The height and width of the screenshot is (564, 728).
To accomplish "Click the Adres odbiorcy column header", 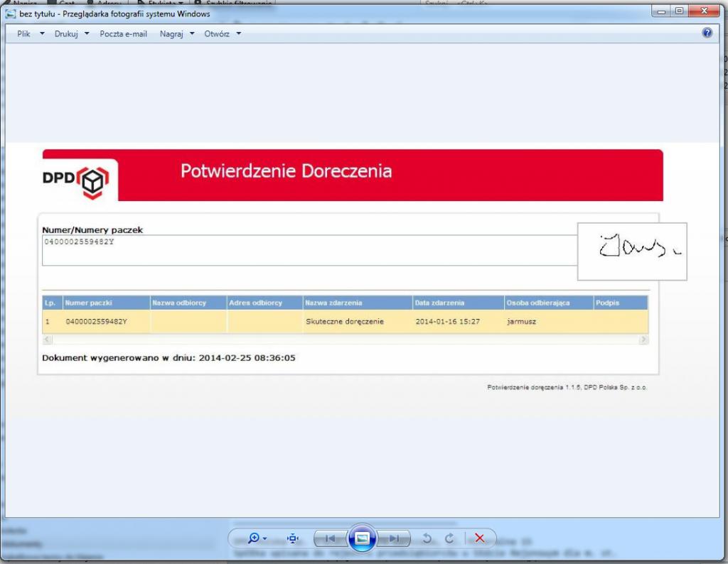I will click(264, 303).
